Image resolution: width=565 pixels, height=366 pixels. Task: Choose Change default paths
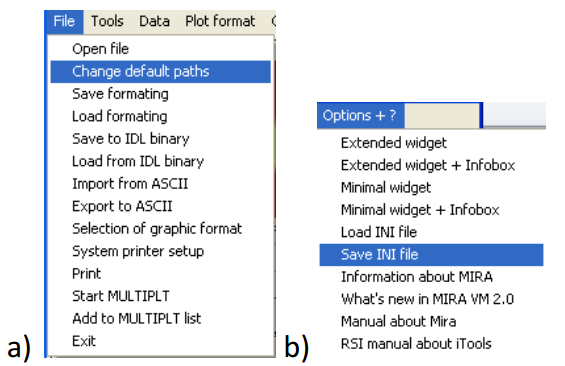pyautogui.click(x=160, y=71)
